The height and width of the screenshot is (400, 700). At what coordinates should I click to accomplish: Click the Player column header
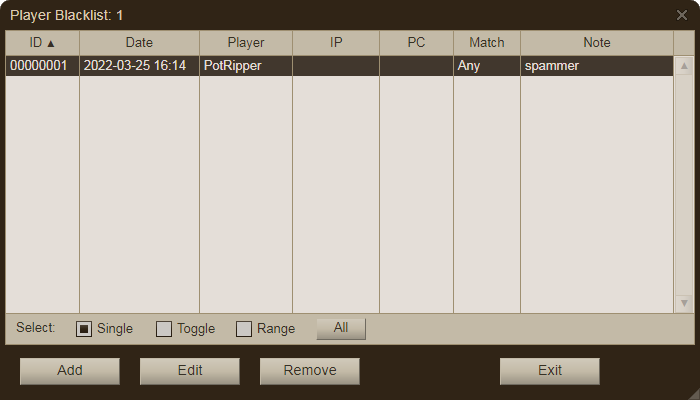point(245,43)
